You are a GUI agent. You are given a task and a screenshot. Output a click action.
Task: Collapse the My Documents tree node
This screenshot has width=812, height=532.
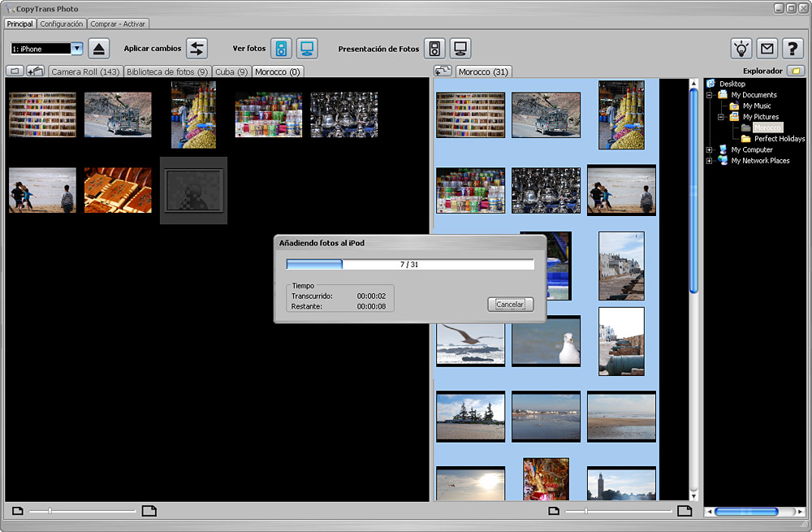tap(710, 95)
